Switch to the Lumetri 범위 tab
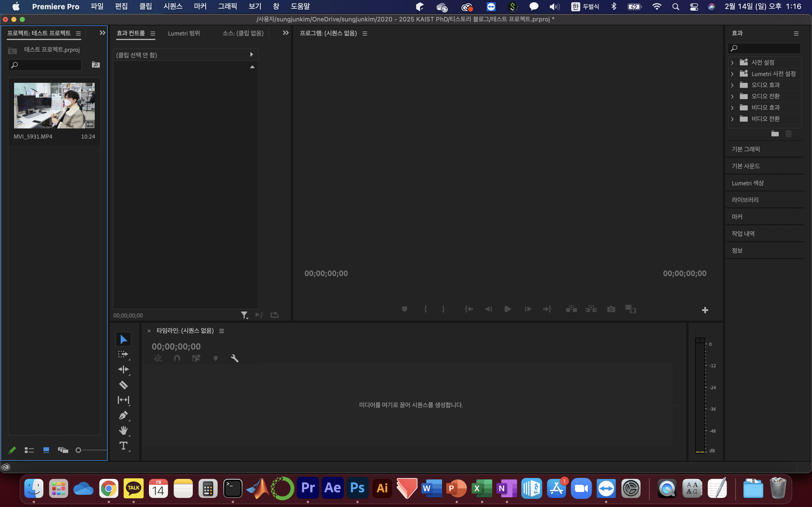The height and width of the screenshot is (507, 812). click(x=184, y=33)
